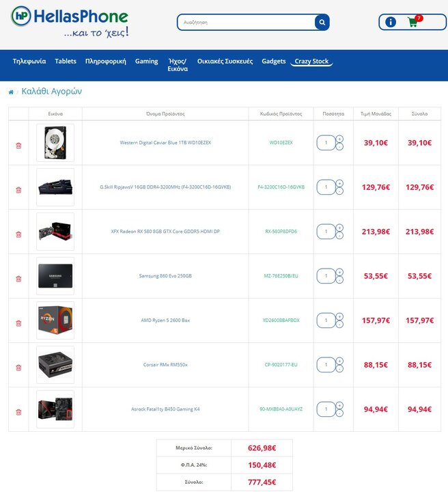Open the Οικιακές Συσκευές menu
Viewport: 448px width, 492px height.
coord(225,61)
